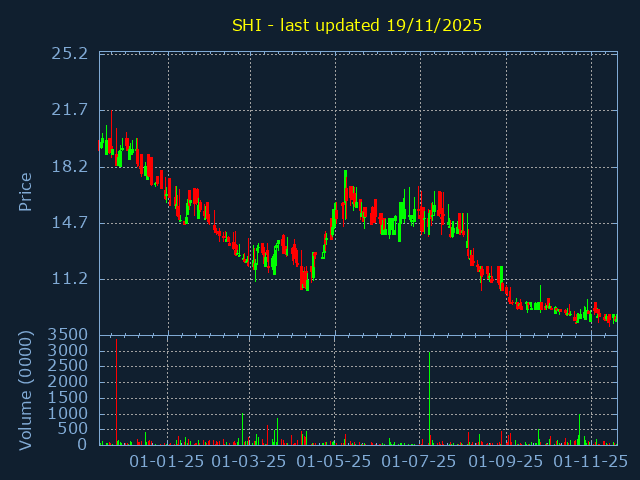Click the Volume (0000) axis label
Screen dimensions: 640x480
(26, 388)
